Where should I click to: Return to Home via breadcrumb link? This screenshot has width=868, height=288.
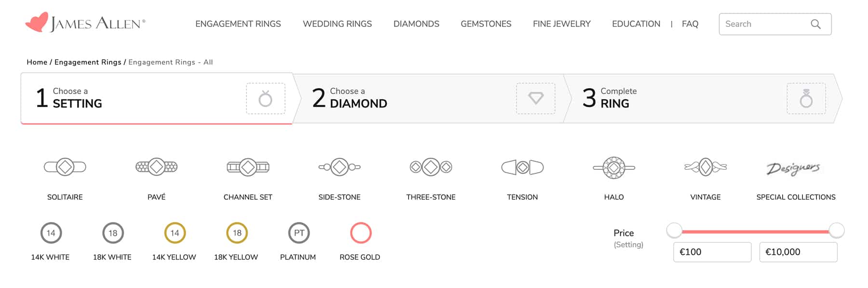[37, 62]
